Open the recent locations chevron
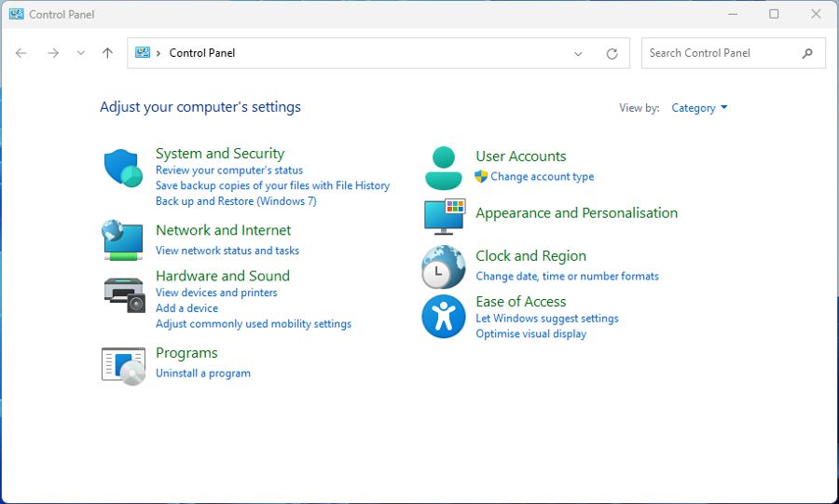The height and width of the screenshot is (504, 839). point(80,53)
